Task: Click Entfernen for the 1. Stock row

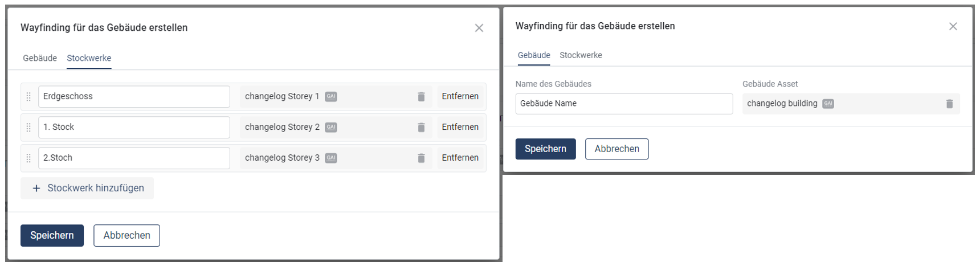Action: point(460,127)
